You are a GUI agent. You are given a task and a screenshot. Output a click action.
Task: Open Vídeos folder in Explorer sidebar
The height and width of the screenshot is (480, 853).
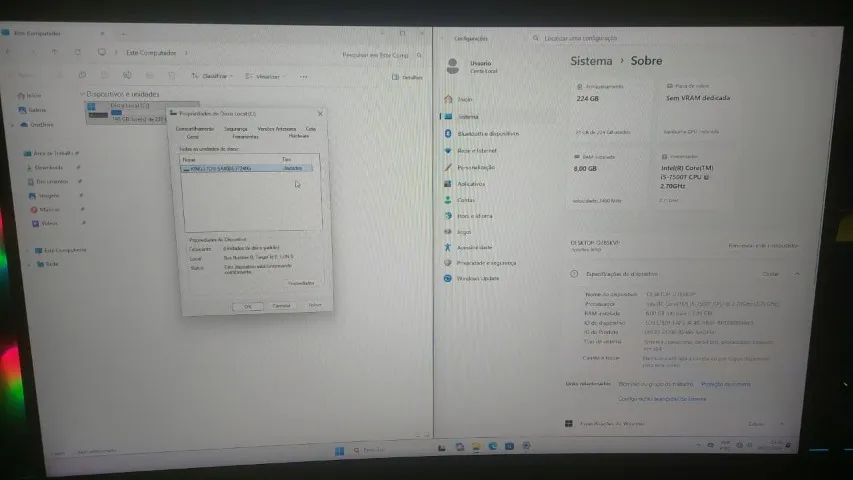[x=45, y=224]
